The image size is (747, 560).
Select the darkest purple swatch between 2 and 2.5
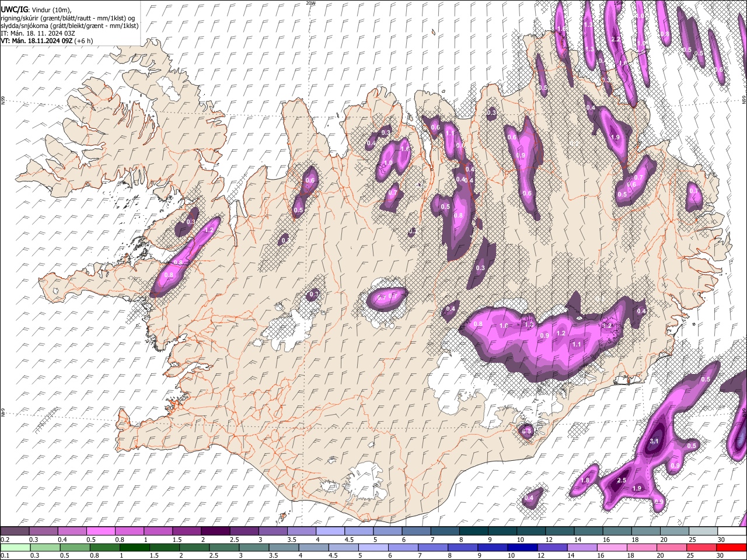[x=215, y=531]
